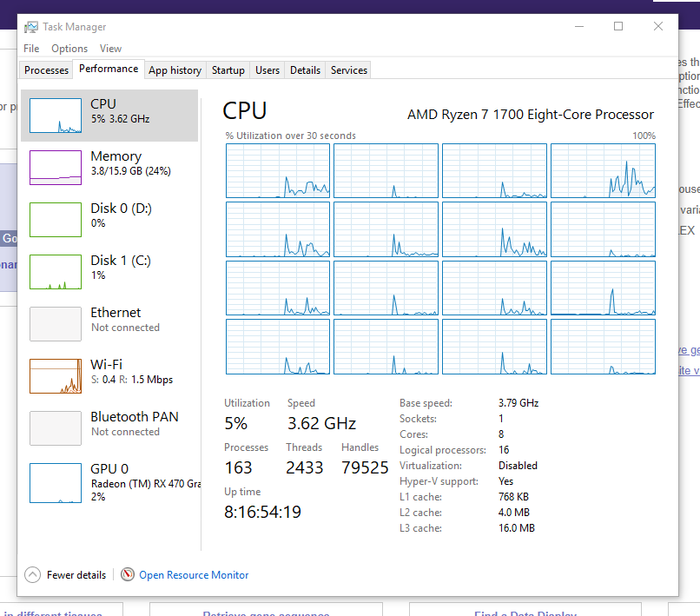Click the '8:16:54:19' up time value
The image size is (700, 616).
tap(262, 512)
